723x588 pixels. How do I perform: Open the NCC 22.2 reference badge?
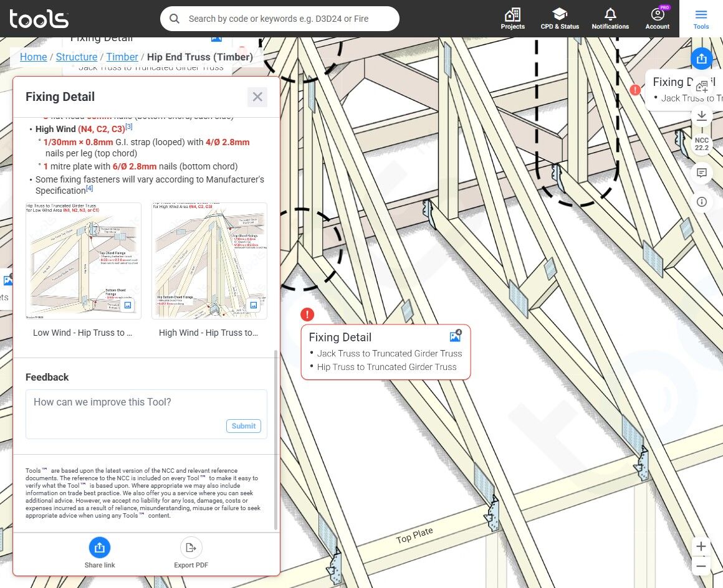point(701,145)
